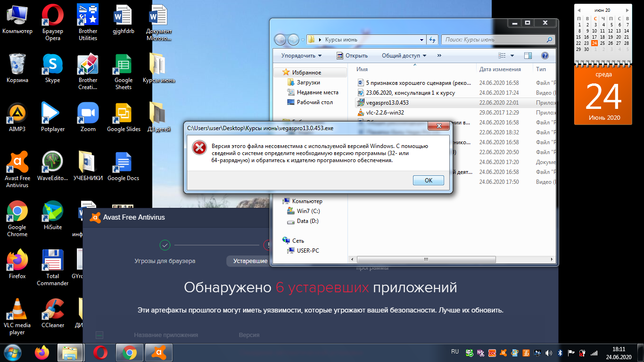This screenshot has width=644, height=362.
Task: Confirm the error dialog with OK
Action: click(428, 180)
